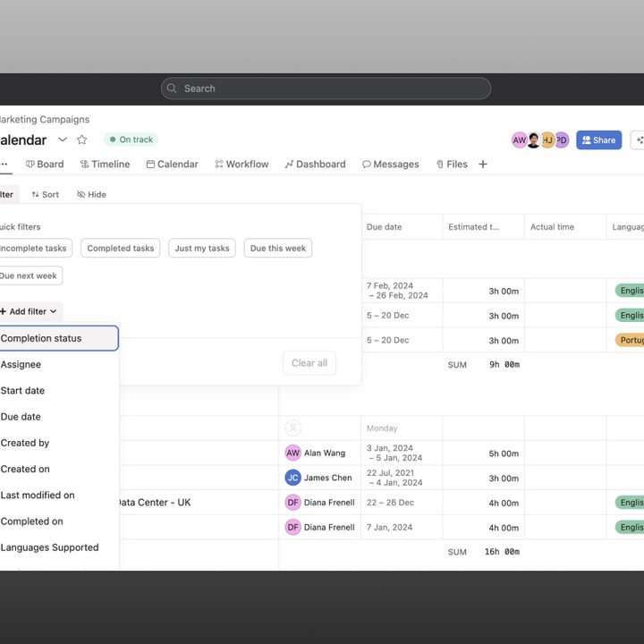Viewport: 644px width, 644px height.
Task: Open the Add filter dropdown
Action: 30,311
